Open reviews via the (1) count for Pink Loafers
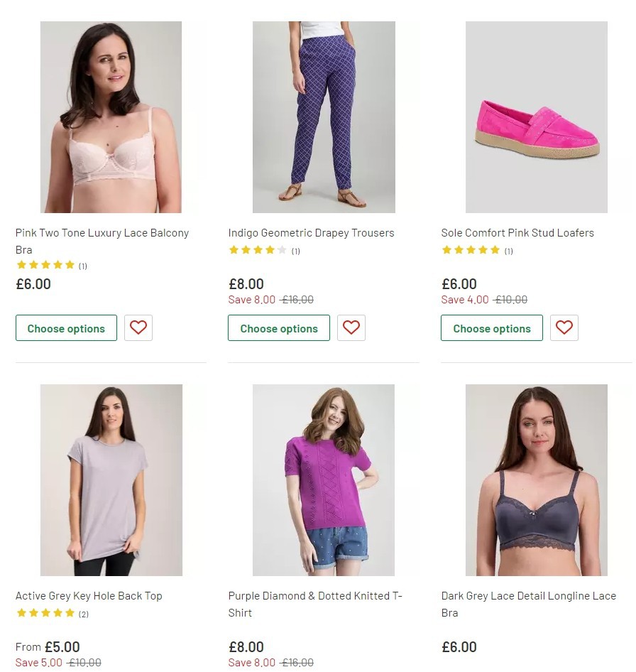This screenshot has height=672, width=636. click(x=508, y=250)
